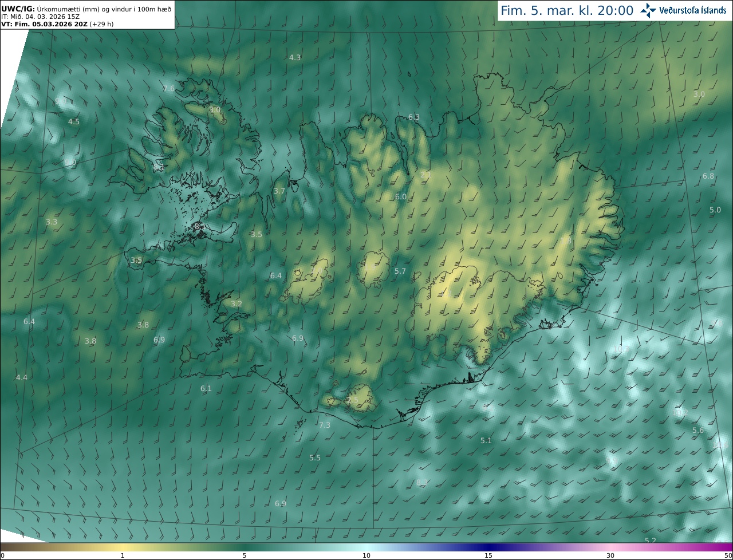Click the 5.0 value east of Iceland

[x=715, y=210]
